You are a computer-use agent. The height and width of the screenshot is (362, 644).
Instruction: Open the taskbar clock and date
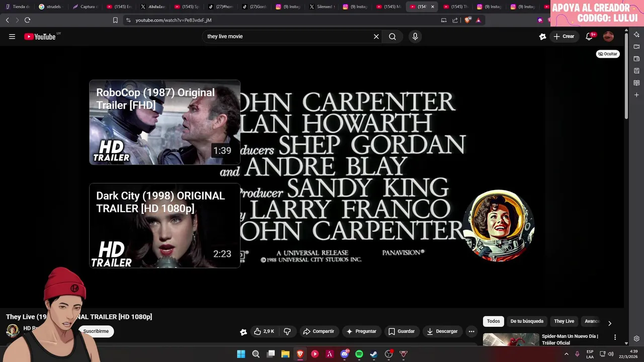click(629, 354)
